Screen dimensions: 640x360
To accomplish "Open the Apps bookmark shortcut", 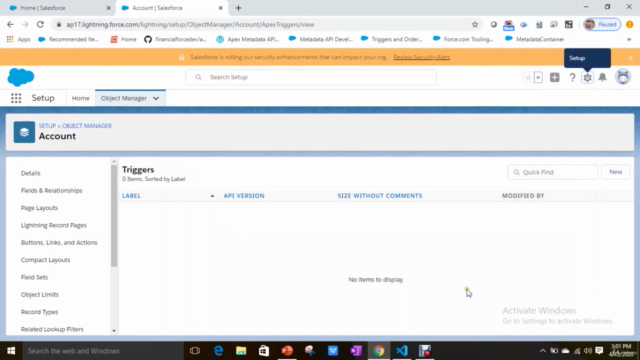I will coord(19,39).
